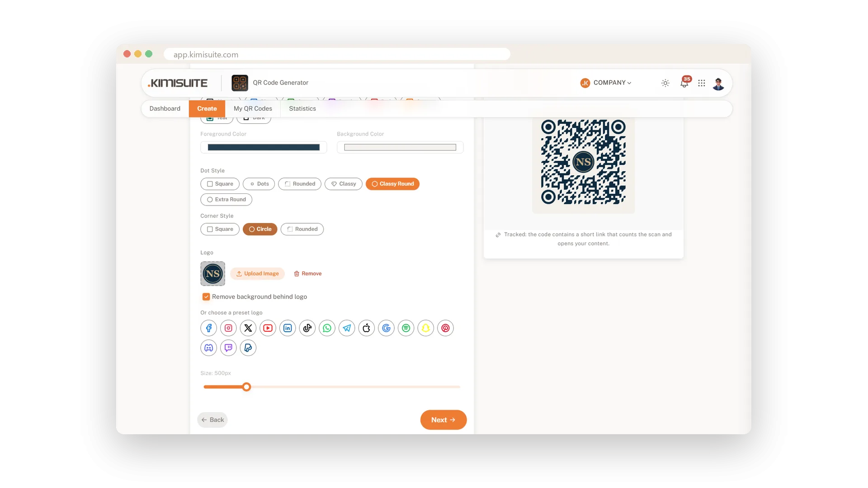Choose the Instagram preset logo

point(228,328)
